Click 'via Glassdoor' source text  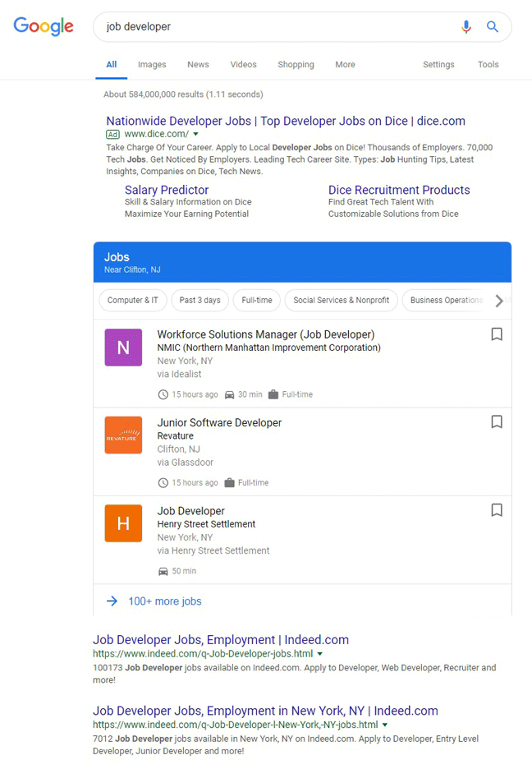186,463
